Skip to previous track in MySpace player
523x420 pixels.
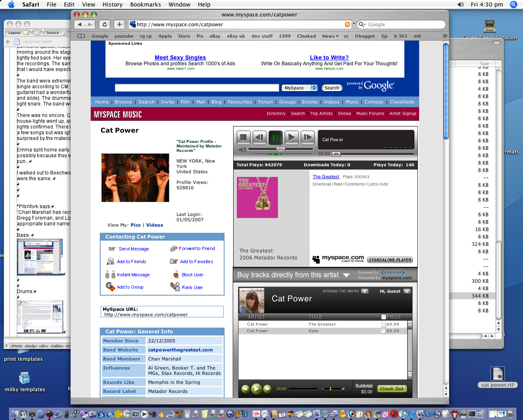click(259, 137)
